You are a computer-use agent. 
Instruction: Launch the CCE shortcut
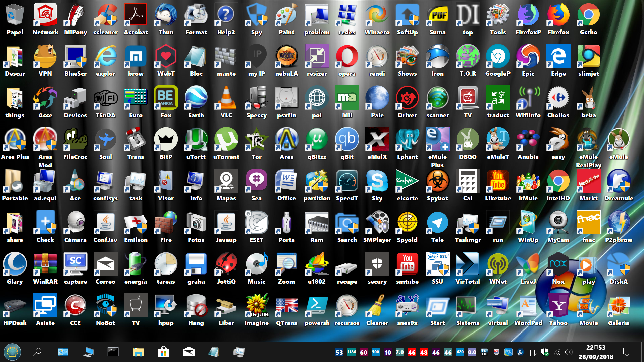click(75, 310)
